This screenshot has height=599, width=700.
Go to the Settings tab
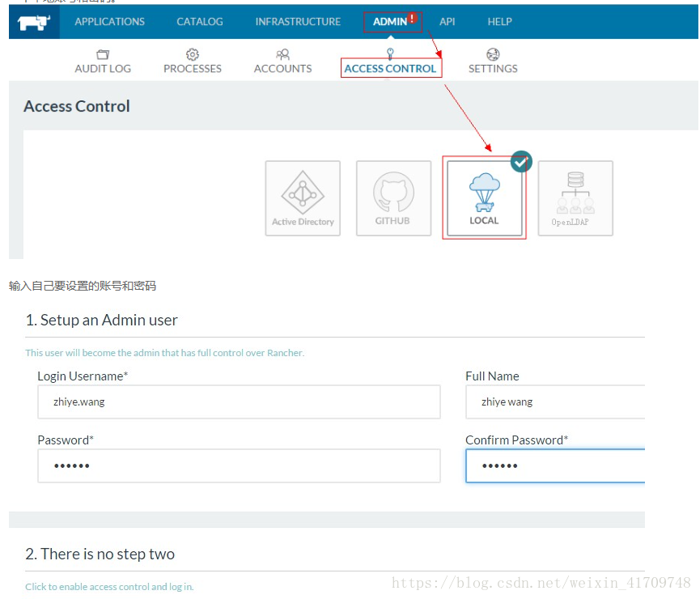[493, 68]
